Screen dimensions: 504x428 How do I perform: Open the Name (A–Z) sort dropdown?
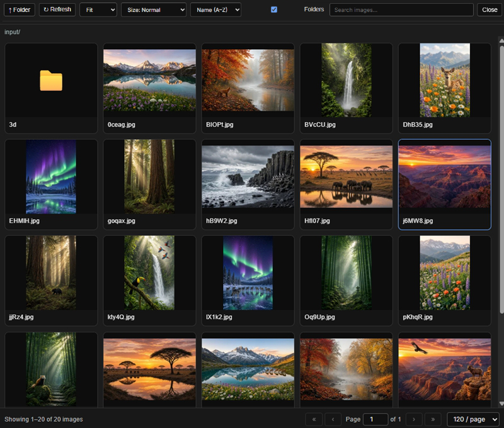click(215, 9)
